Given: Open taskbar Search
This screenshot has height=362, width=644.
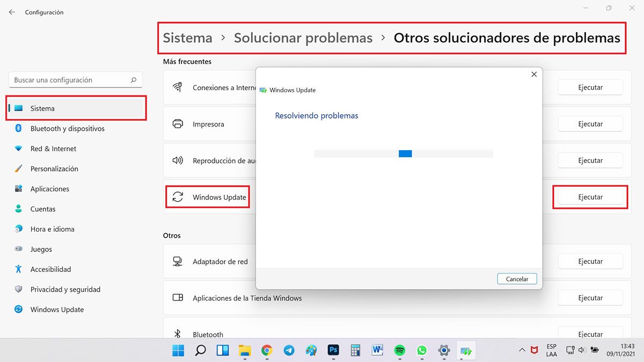Looking at the screenshot, I should point(200,350).
